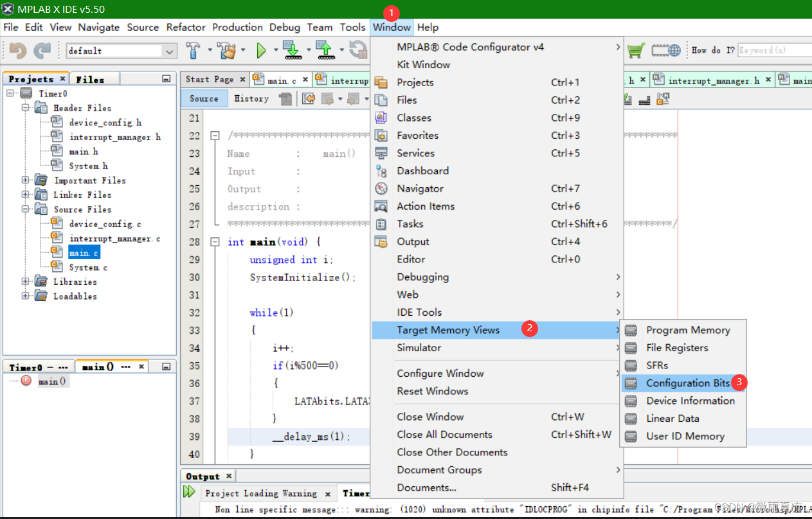This screenshot has width=812, height=519.
Task: Click the Undo arrow in the toolbar
Action: tap(18, 50)
